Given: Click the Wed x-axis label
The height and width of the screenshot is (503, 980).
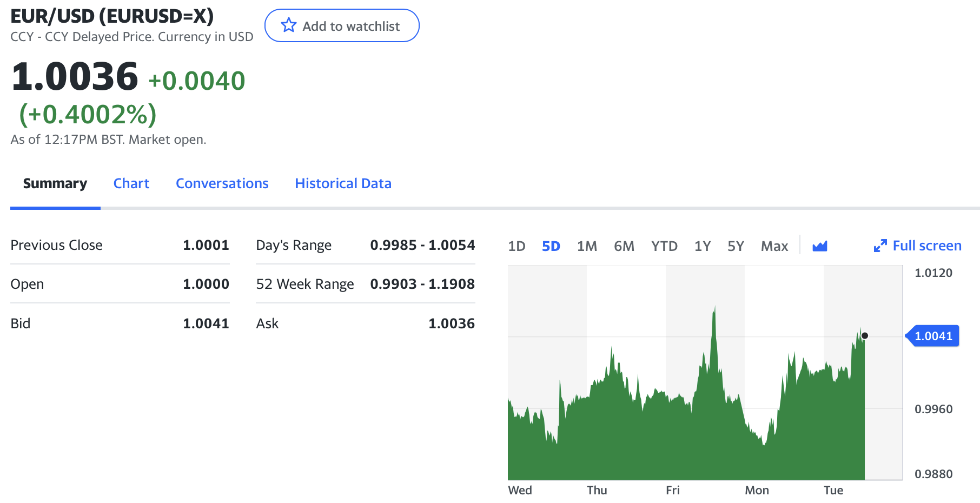Looking at the screenshot, I should 520,490.
